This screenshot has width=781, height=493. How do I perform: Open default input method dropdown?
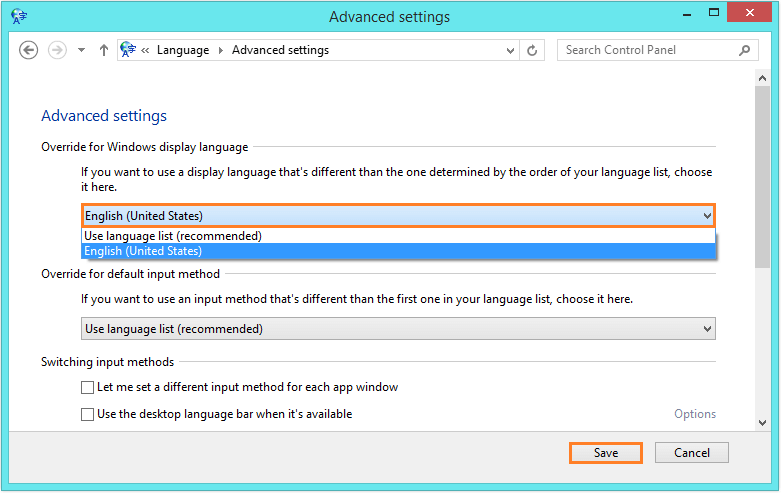[x=398, y=329]
